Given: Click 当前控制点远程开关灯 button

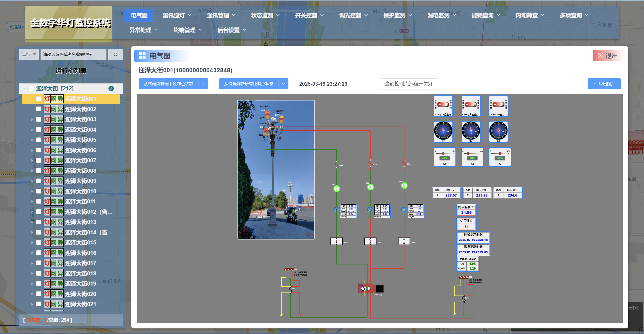Looking at the screenshot, I should [x=409, y=84].
